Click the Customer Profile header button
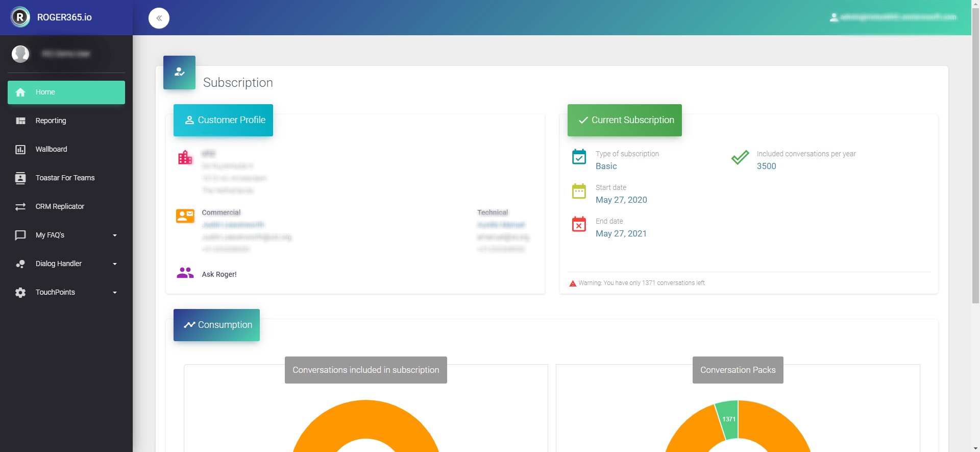980x452 pixels. pyautogui.click(x=223, y=121)
